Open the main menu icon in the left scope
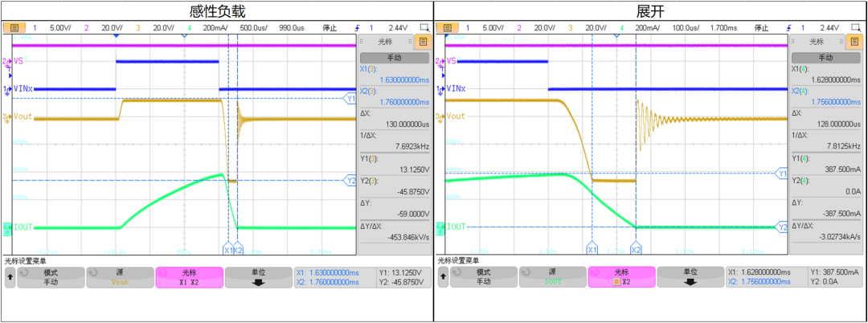 14,27
